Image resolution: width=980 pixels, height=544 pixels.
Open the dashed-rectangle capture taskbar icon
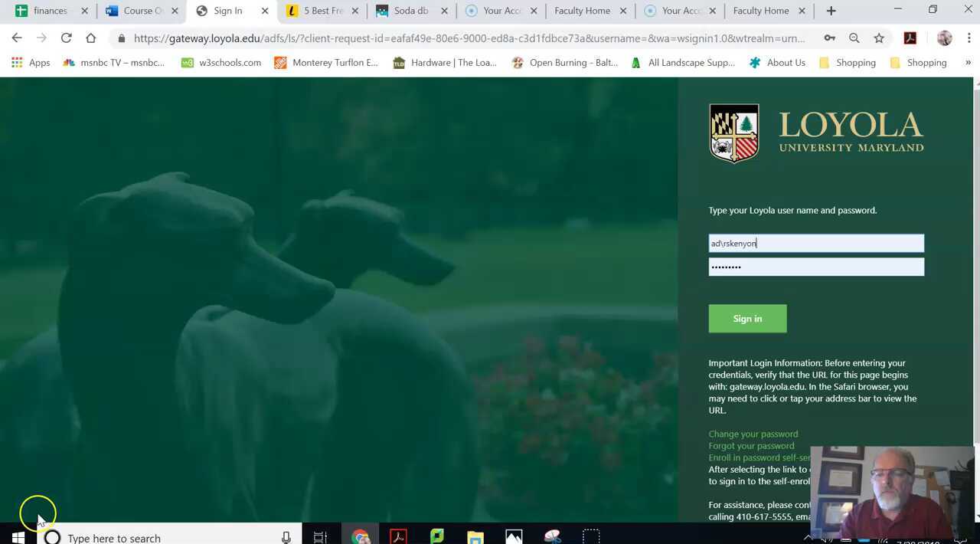[x=591, y=537]
